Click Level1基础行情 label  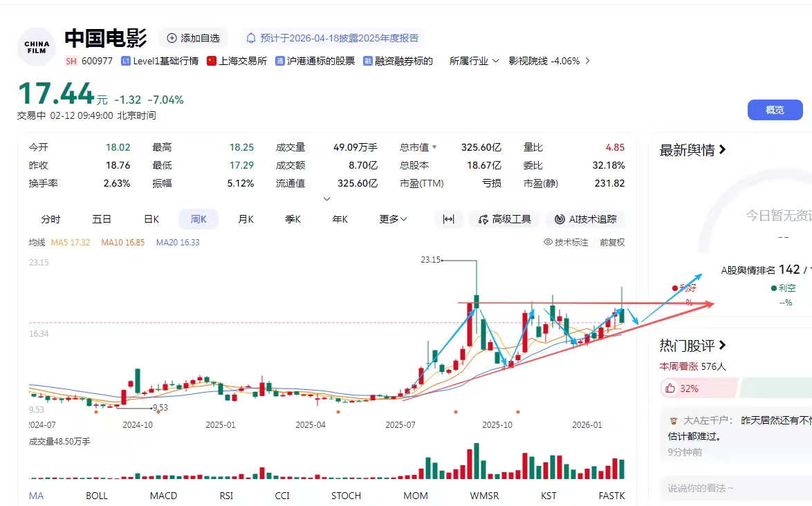[x=166, y=61]
